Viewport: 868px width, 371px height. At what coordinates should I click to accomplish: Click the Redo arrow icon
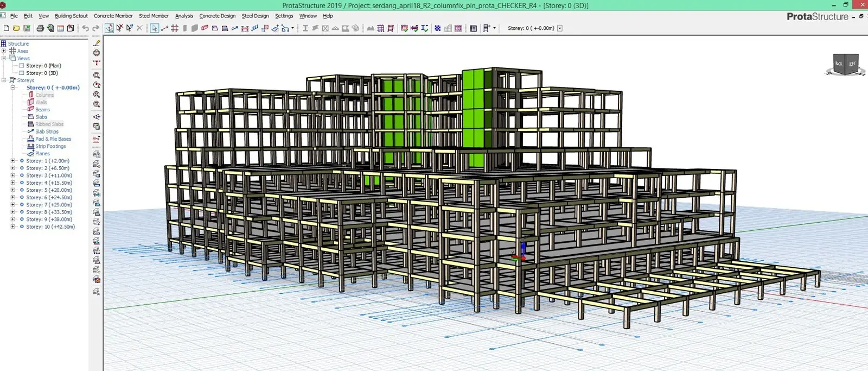pyautogui.click(x=96, y=28)
